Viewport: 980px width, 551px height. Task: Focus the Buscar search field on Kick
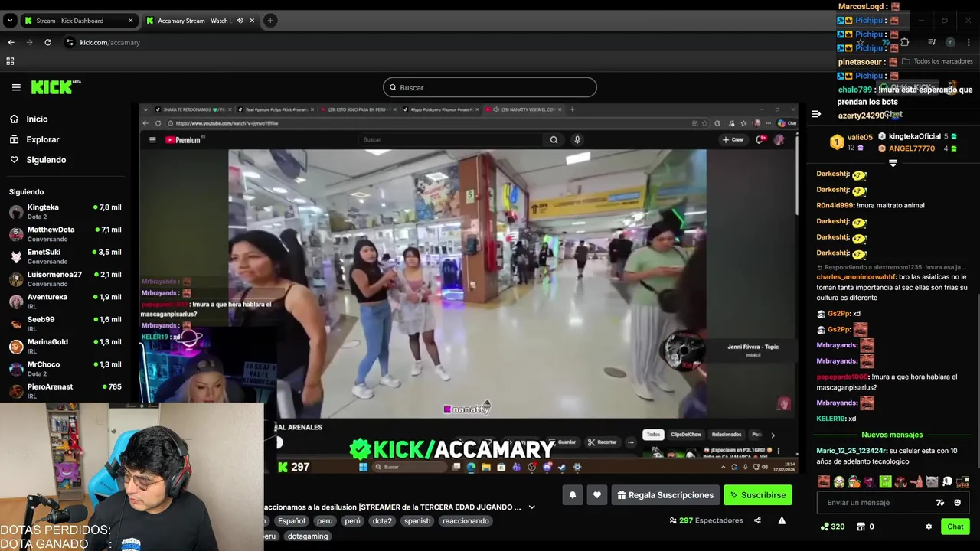(x=490, y=87)
